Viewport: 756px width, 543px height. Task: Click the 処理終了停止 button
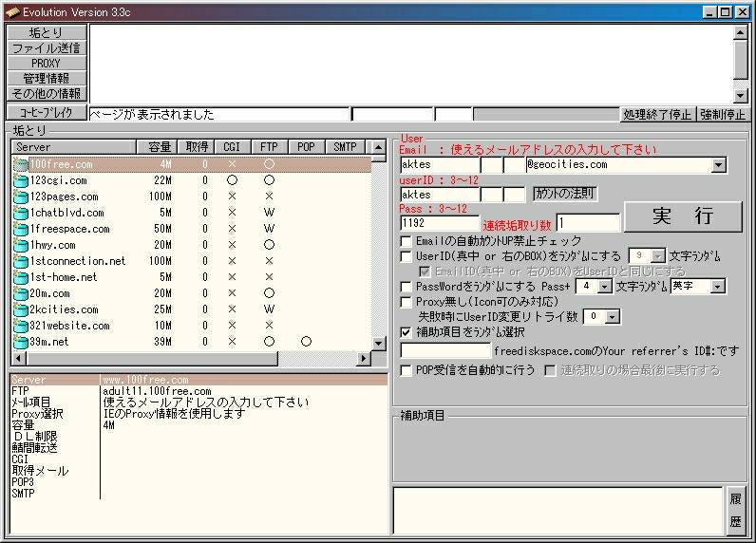[657, 115]
